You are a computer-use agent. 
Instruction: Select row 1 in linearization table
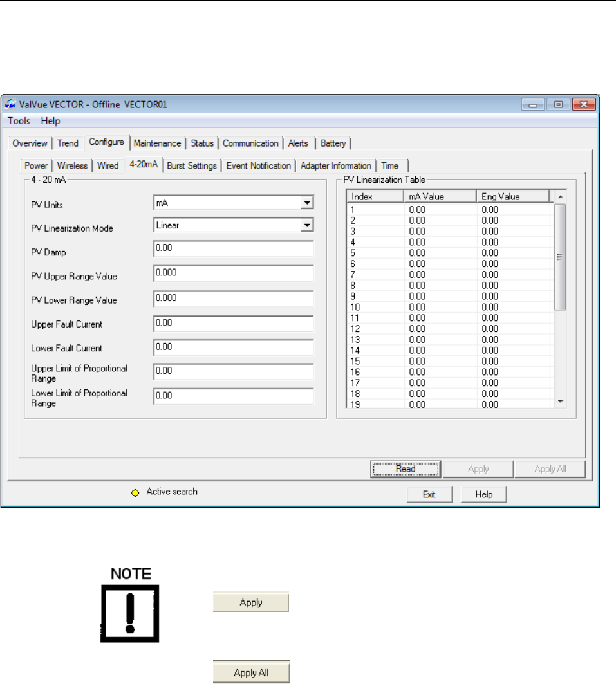(x=449, y=210)
